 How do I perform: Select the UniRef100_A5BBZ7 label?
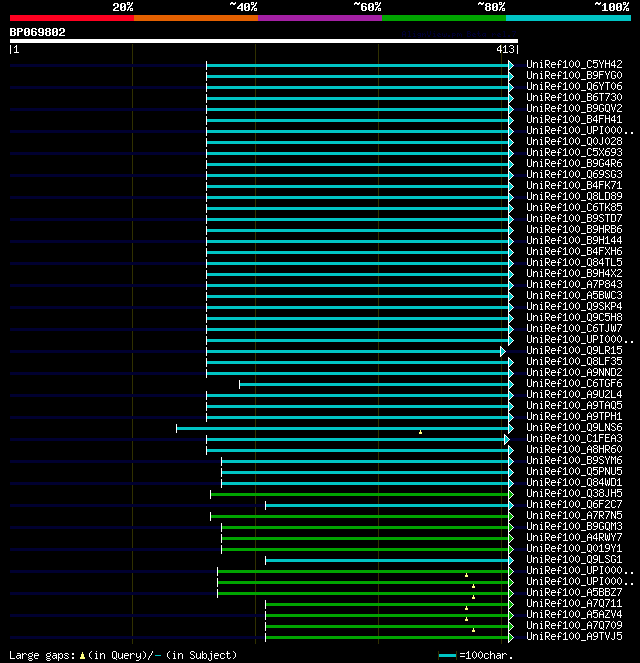point(574,592)
